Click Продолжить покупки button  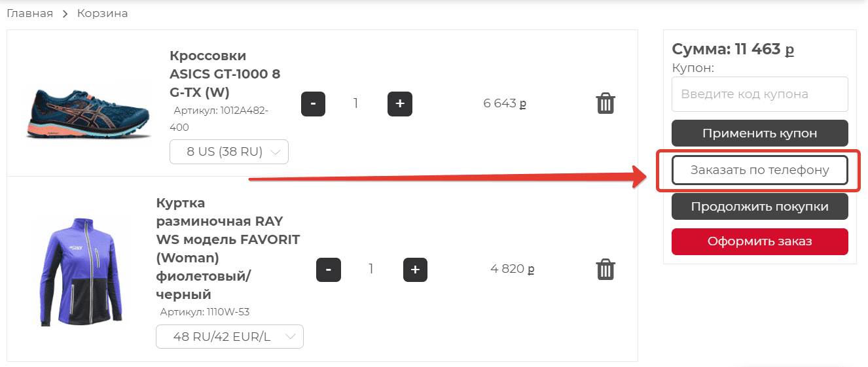click(760, 206)
